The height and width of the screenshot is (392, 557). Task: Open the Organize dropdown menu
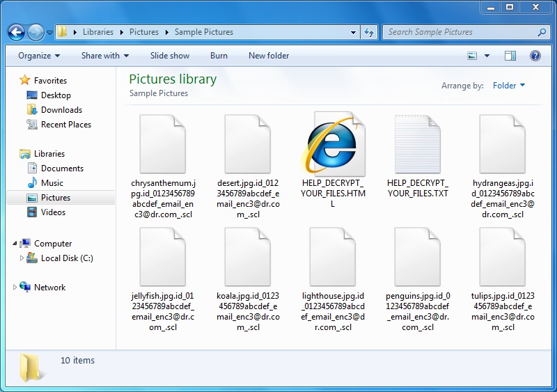tap(39, 56)
